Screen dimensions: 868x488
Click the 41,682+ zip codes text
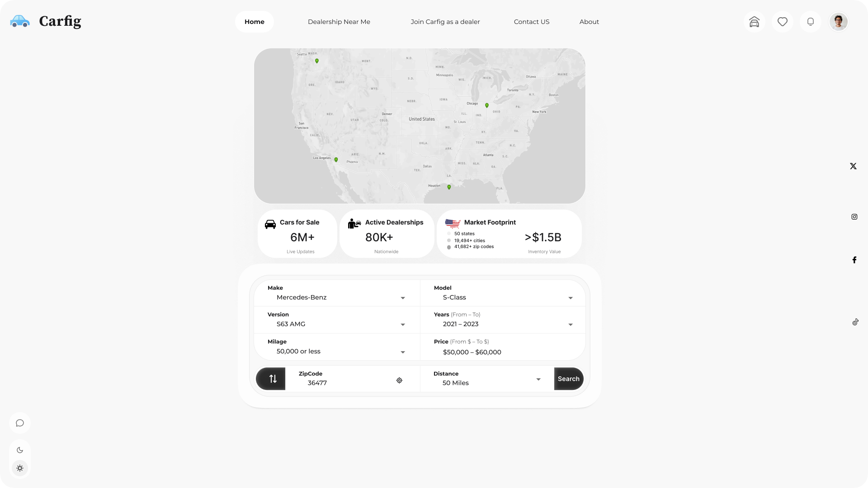point(474,247)
